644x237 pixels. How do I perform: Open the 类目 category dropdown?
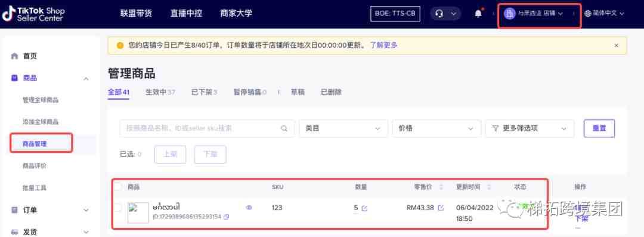[343, 128]
